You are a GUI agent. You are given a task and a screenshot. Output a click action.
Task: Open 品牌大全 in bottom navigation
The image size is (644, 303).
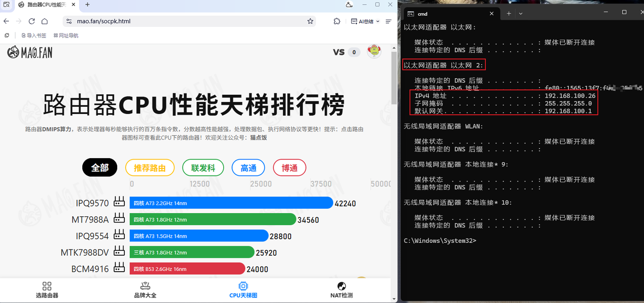[x=145, y=290]
